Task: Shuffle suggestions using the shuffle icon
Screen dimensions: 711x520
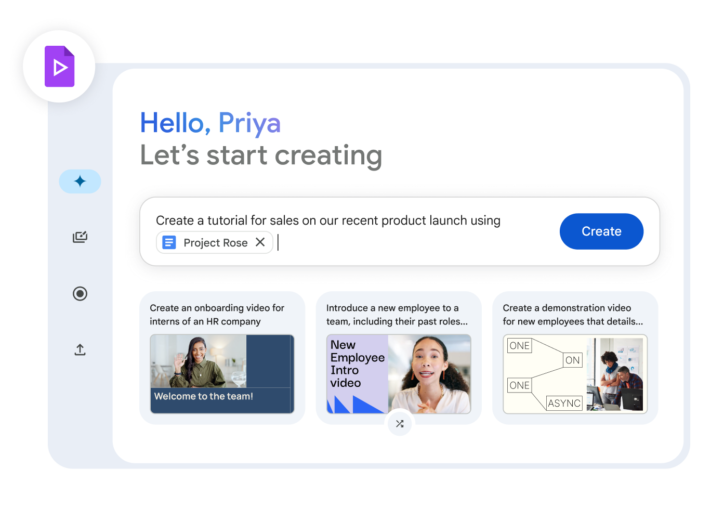Action: 399,424
